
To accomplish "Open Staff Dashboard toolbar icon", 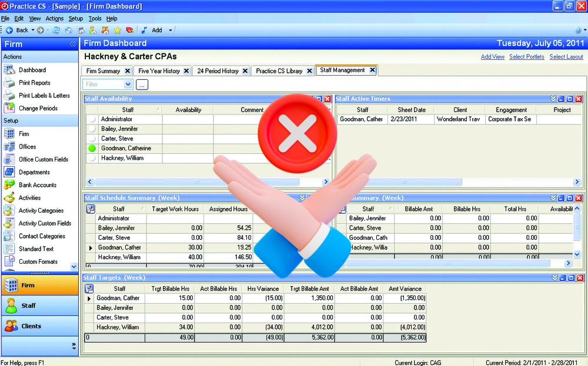I will click(93, 31).
